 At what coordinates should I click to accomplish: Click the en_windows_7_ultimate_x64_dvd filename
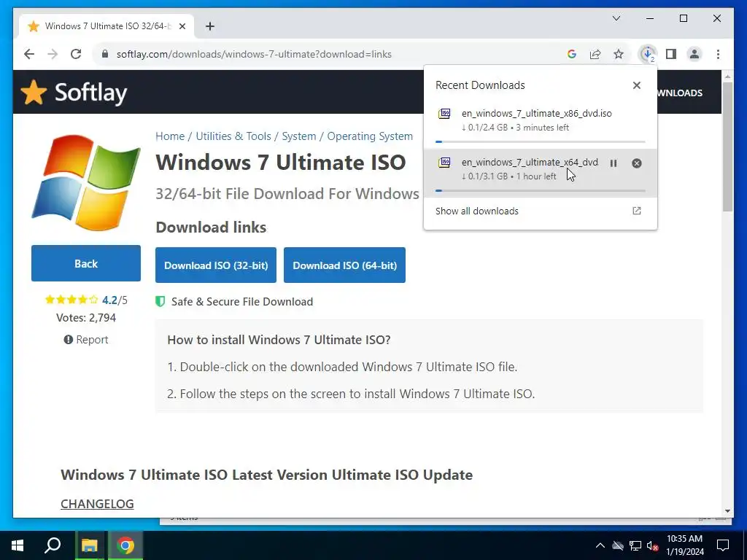[x=530, y=162]
